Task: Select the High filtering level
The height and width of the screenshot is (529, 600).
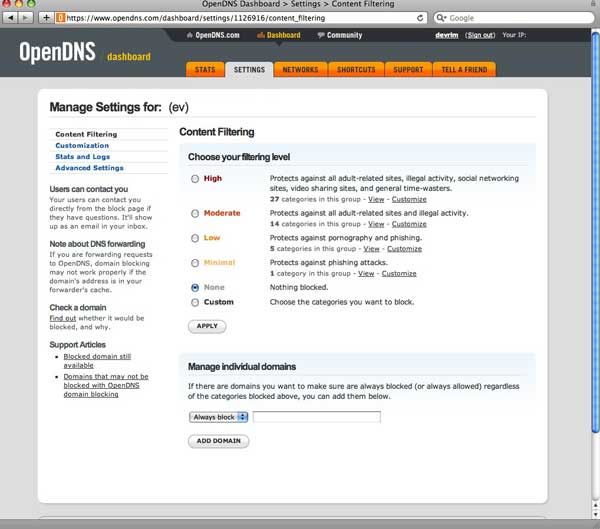Action: [x=195, y=179]
